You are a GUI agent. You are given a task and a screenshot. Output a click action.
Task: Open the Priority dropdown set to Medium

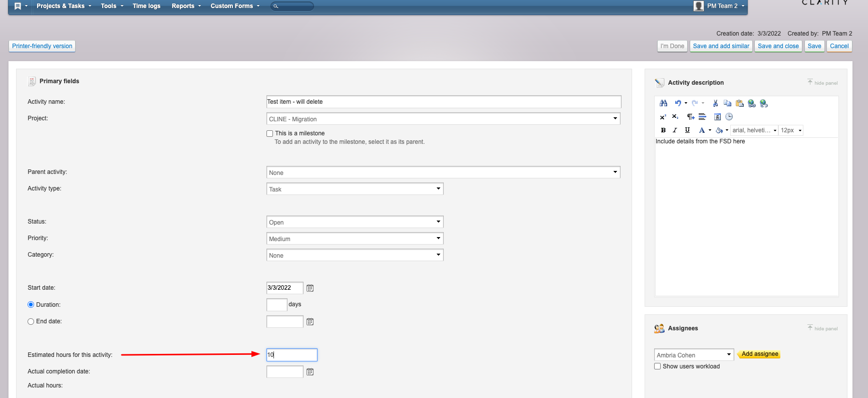point(355,239)
